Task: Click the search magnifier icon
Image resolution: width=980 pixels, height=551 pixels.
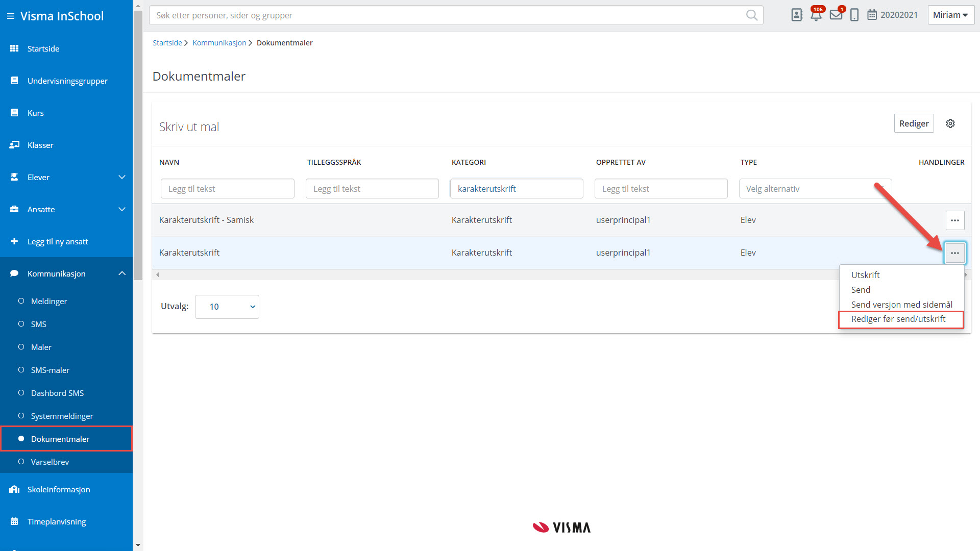Action: click(751, 15)
